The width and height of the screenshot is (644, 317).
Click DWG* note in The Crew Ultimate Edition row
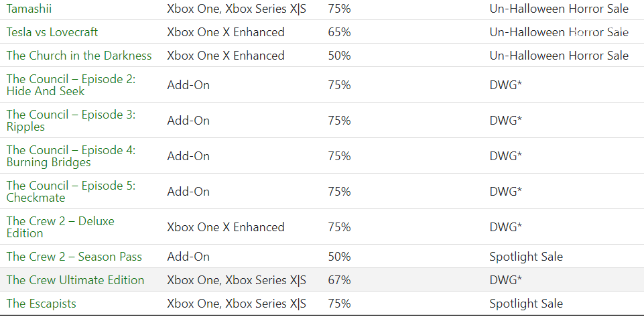(505, 280)
